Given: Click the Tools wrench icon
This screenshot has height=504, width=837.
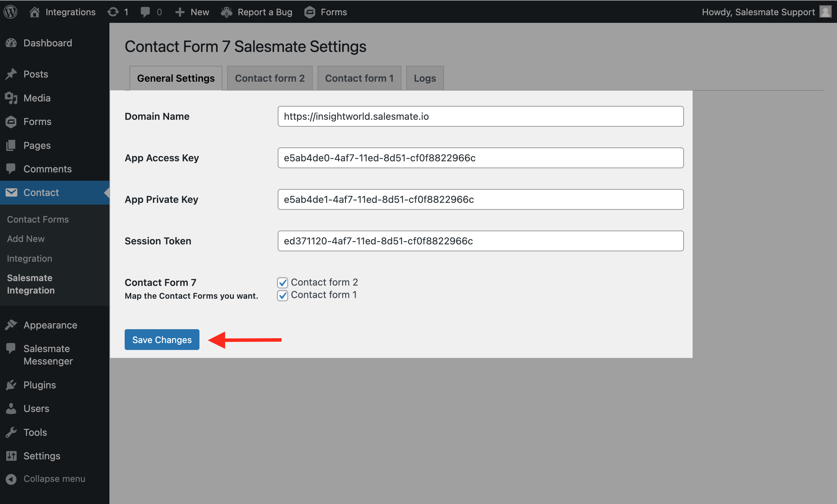Looking at the screenshot, I should pos(11,432).
